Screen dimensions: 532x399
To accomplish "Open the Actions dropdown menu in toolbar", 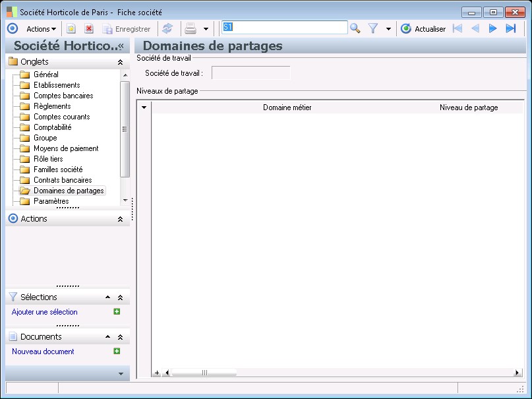I will [41, 28].
